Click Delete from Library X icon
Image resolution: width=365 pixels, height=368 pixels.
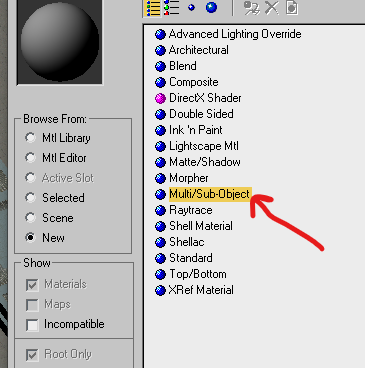click(272, 8)
